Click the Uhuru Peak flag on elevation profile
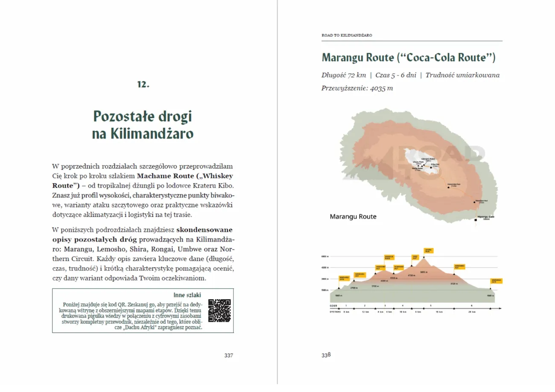This screenshot has height=392, width=555. [428, 250]
